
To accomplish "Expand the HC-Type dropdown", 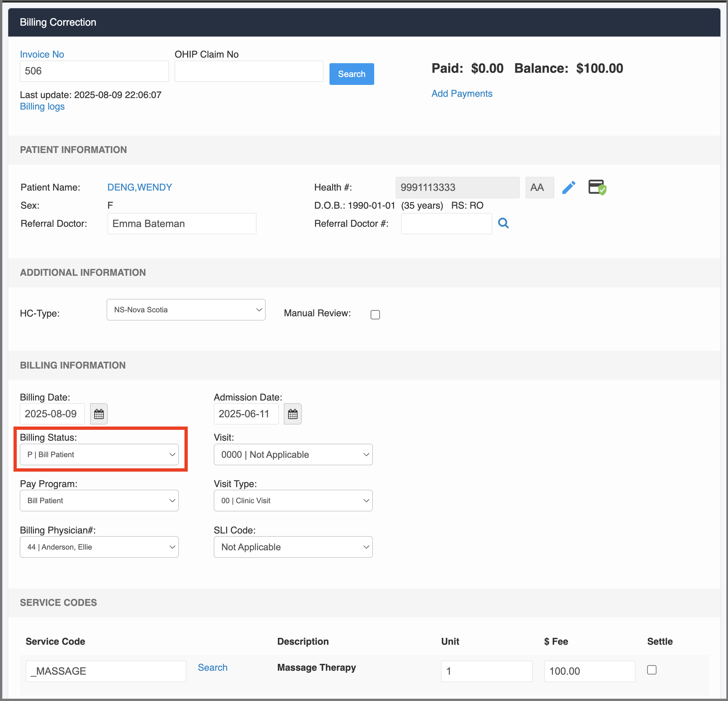I will coord(186,310).
